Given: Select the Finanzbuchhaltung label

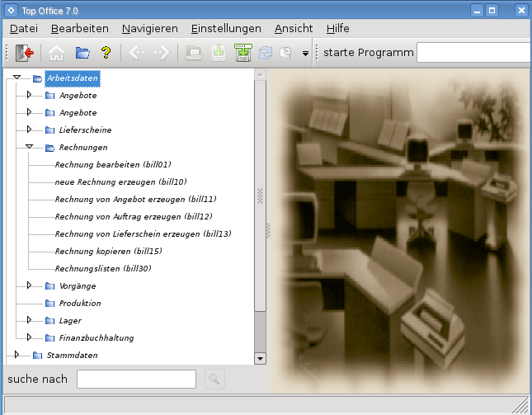Looking at the screenshot, I should point(97,338).
